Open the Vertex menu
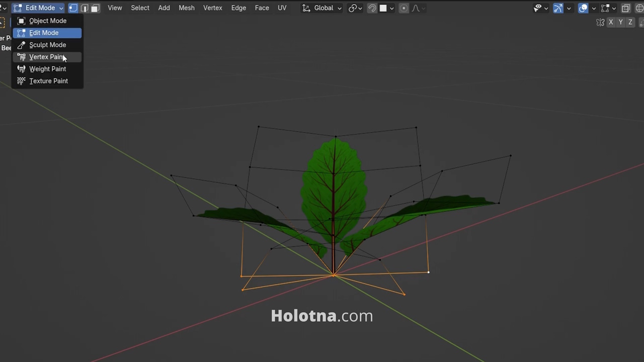The width and height of the screenshot is (644, 362). [213, 8]
